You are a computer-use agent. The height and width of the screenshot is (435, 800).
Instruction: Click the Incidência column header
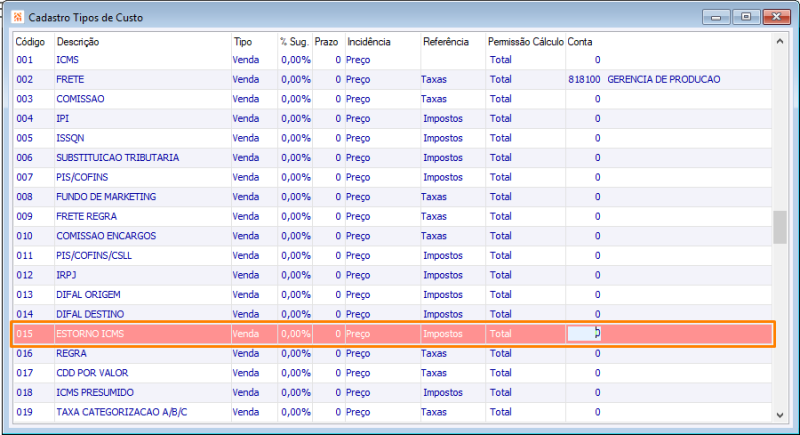point(368,42)
